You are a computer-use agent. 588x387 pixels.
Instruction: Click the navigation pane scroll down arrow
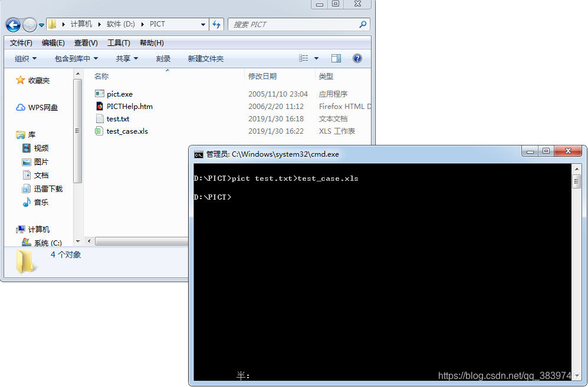(78, 242)
